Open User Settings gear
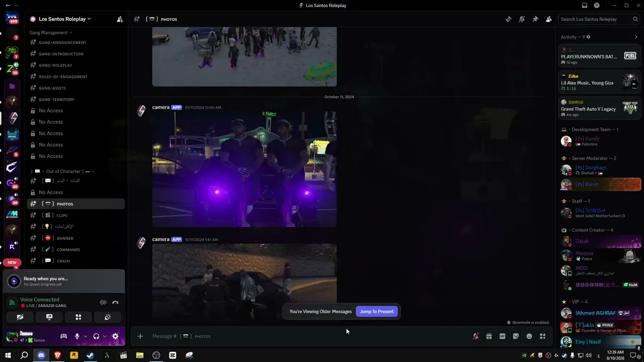The image size is (644, 362). tap(115, 336)
